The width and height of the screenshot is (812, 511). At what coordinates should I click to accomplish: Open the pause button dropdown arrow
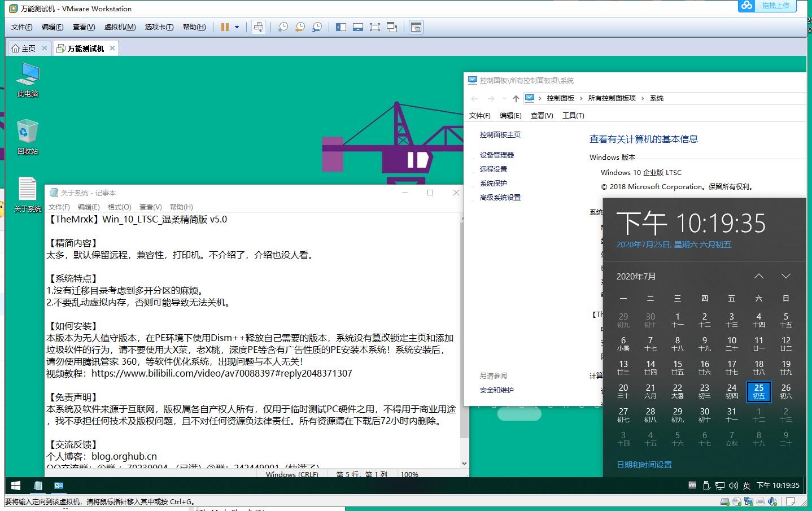coord(237,27)
